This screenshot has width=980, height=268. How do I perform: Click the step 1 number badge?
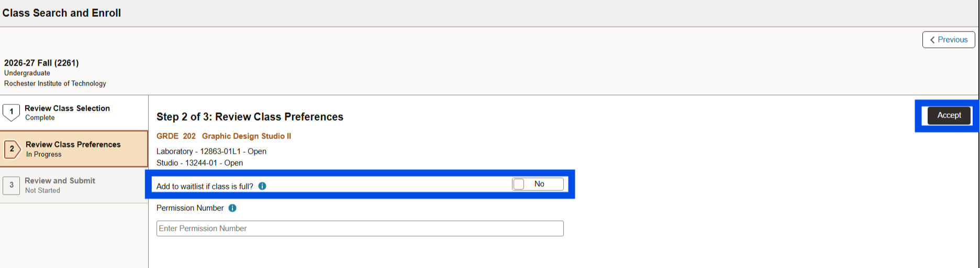click(12, 112)
